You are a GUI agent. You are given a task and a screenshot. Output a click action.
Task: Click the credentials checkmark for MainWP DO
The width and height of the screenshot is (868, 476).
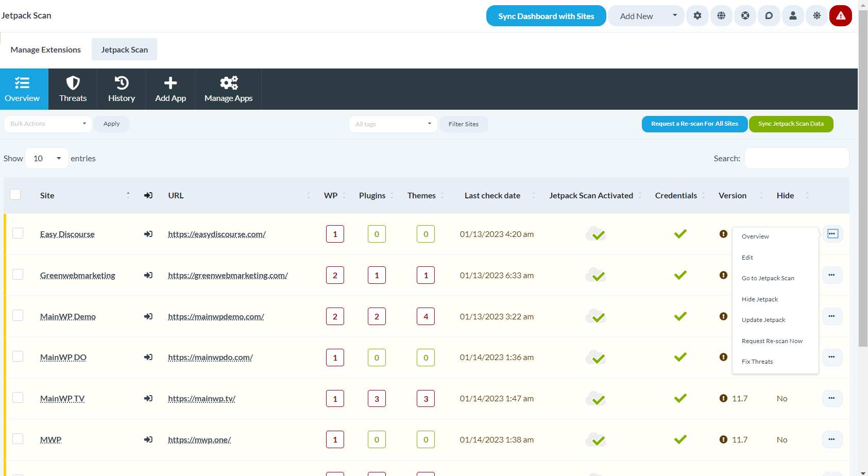click(x=680, y=357)
